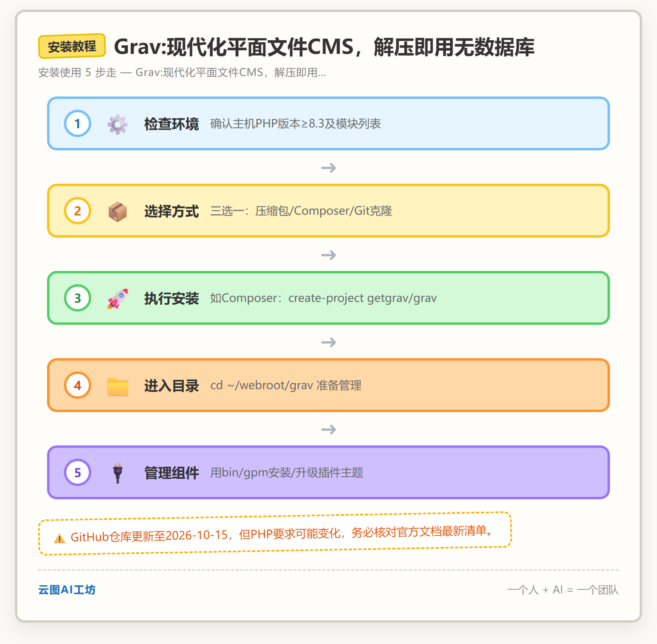Image resolution: width=657 pixels, height=644 pixels.
Task: Click the warning triangle icon before GitHub仓库
Action: point(60,538)
